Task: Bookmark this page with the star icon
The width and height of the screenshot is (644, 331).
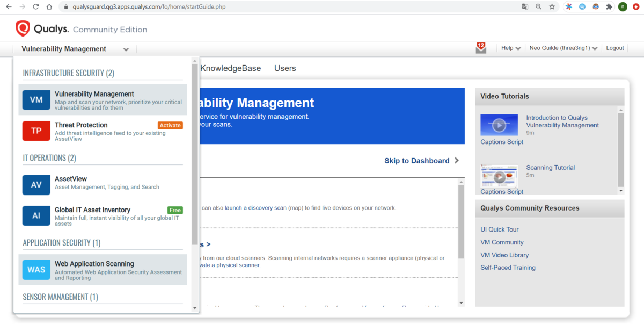Action: tap(552, 7)
